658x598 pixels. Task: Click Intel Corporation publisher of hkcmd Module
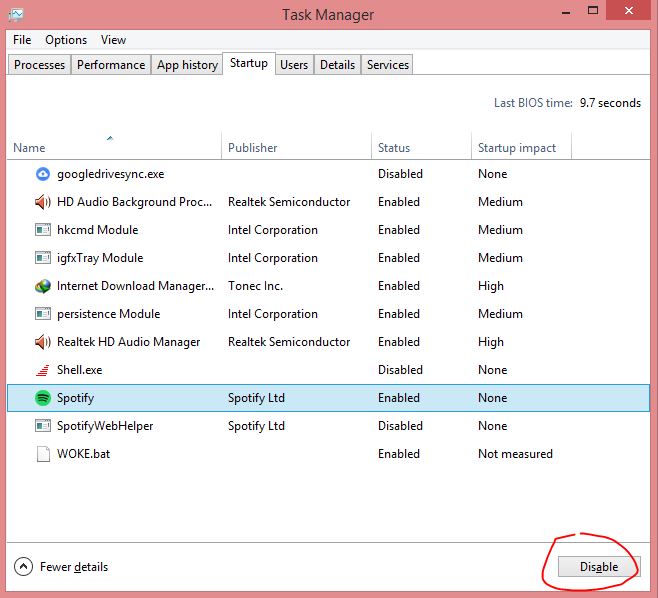(272, 230)
